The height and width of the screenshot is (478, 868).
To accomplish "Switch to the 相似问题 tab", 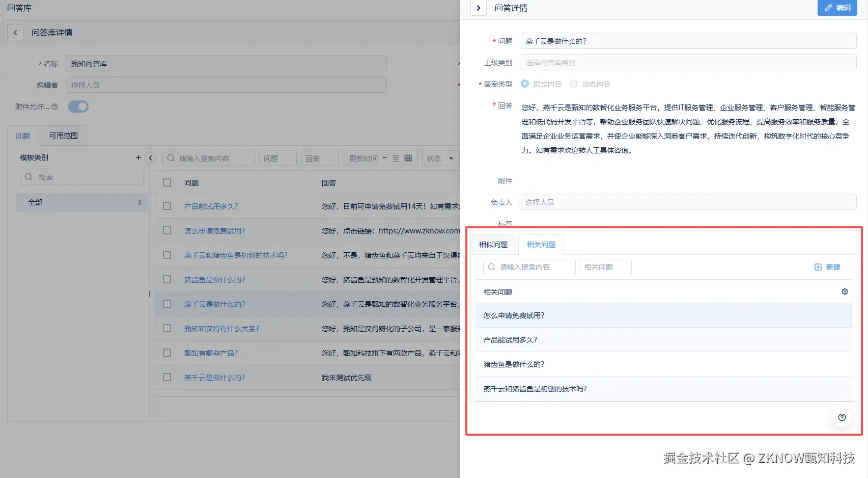I will coord(493,245).
